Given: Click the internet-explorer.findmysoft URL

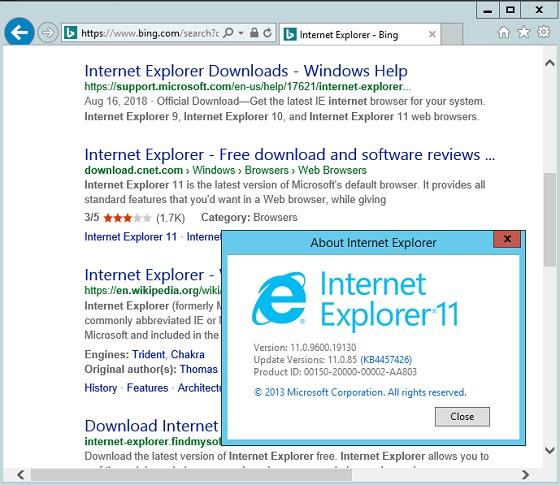Looking at the screenshot, I should [x=153, y=441].
